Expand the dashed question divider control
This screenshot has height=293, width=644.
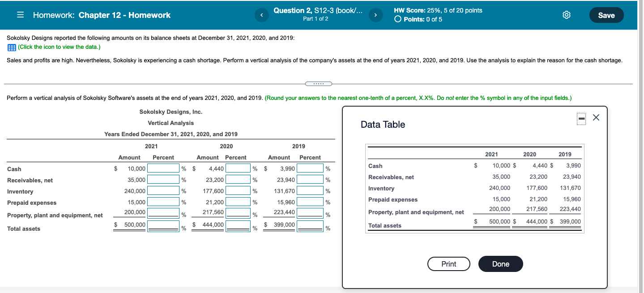click(x=319, y=83)
